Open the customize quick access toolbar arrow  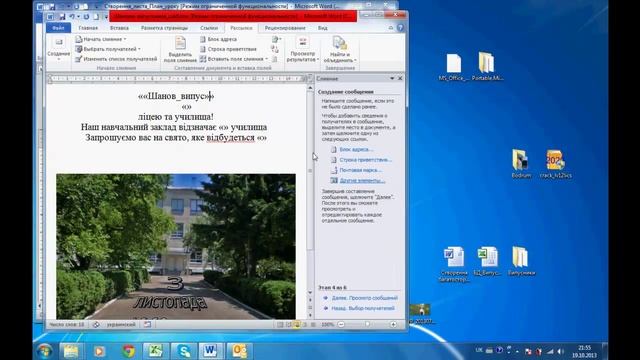[105, 17]
